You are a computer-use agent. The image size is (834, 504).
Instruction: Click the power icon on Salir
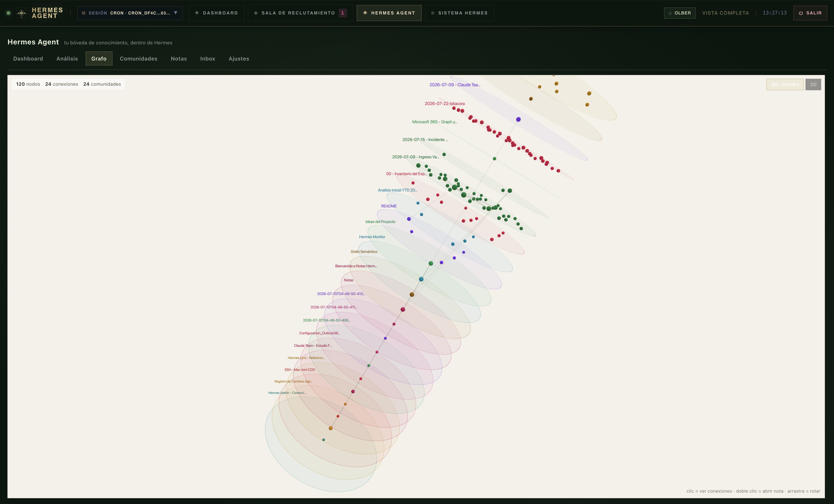click(801, 13)
